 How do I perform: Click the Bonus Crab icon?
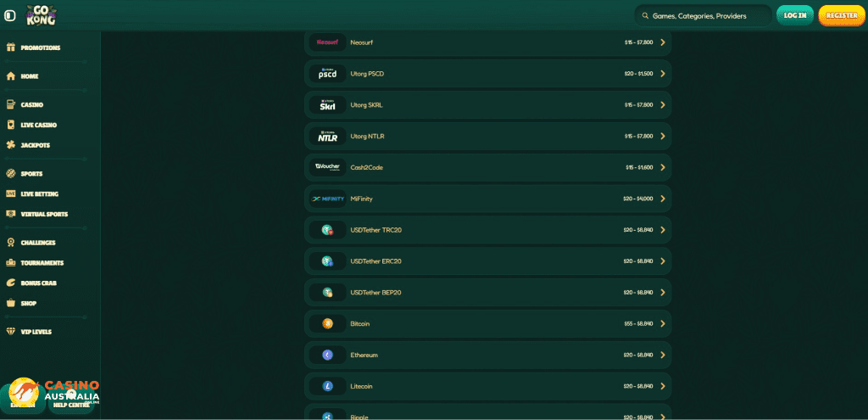tap(10, 283)
